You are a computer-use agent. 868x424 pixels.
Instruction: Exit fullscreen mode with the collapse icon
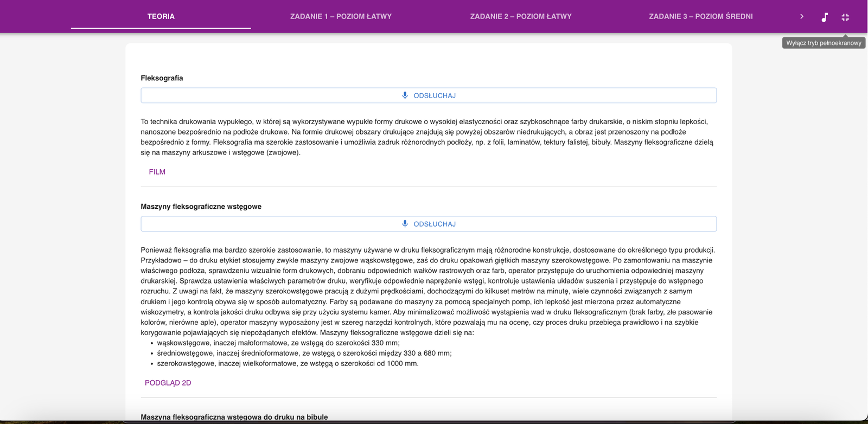click(x=845, y=17)
